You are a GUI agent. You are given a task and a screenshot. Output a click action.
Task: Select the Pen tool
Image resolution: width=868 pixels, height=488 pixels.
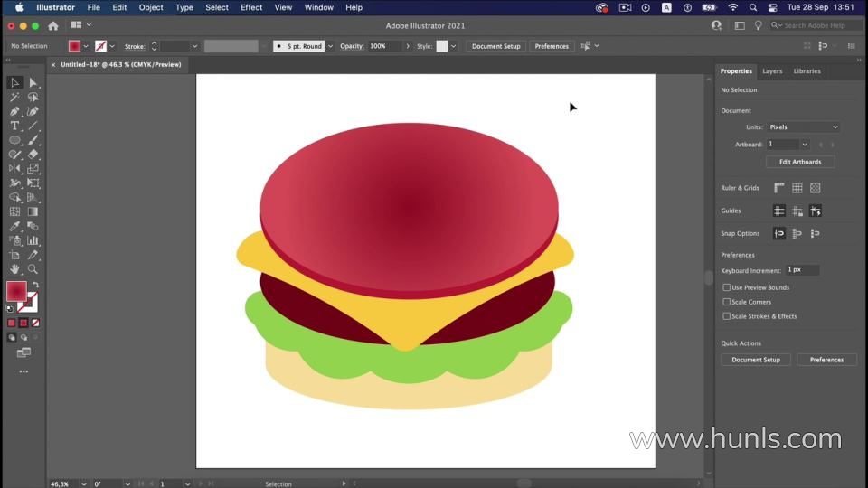tap(14, 111)
